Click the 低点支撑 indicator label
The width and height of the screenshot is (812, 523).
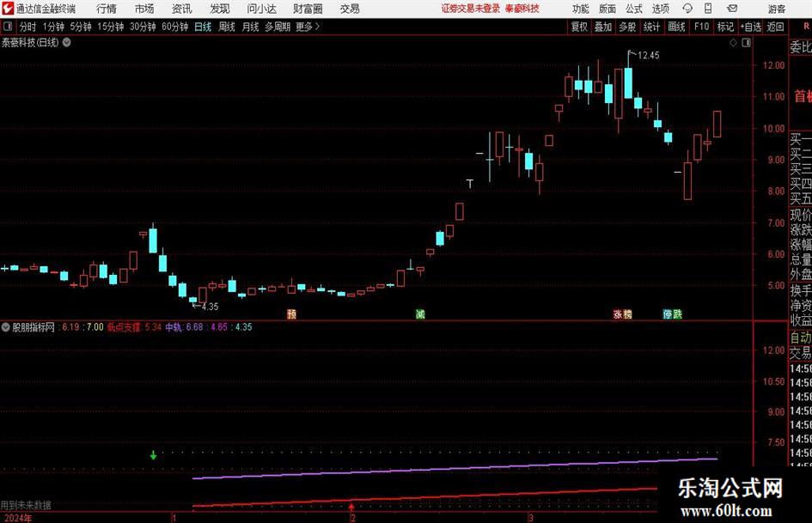(x=124, y=327)
